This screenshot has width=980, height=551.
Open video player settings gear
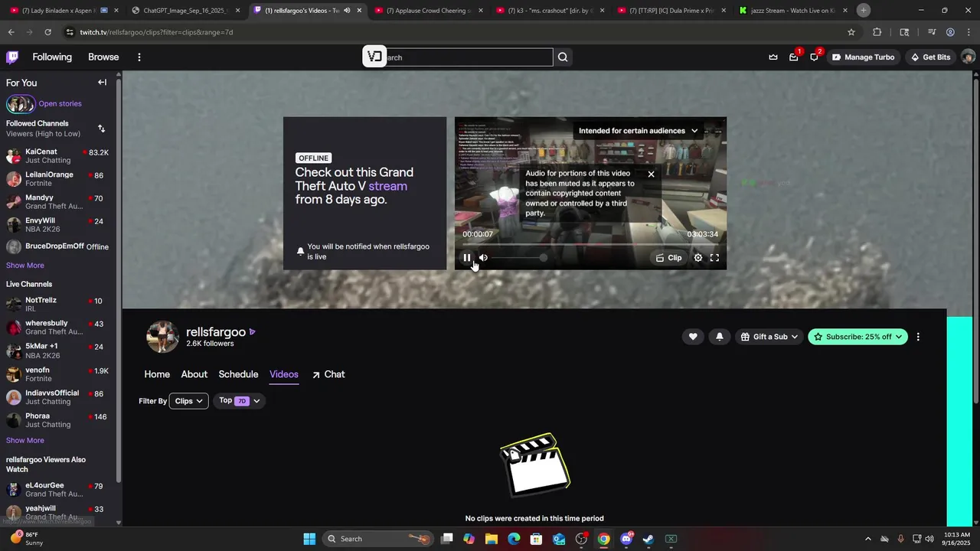point(698,258)
